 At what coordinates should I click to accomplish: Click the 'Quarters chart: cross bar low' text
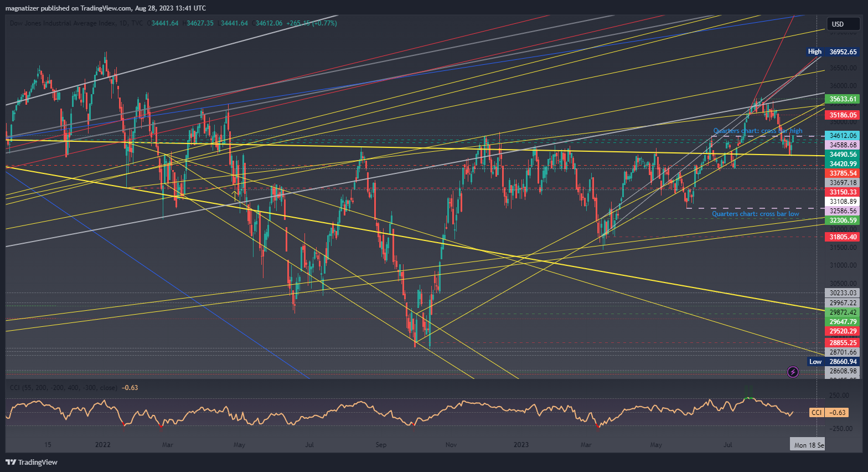(x=755, y=214)
